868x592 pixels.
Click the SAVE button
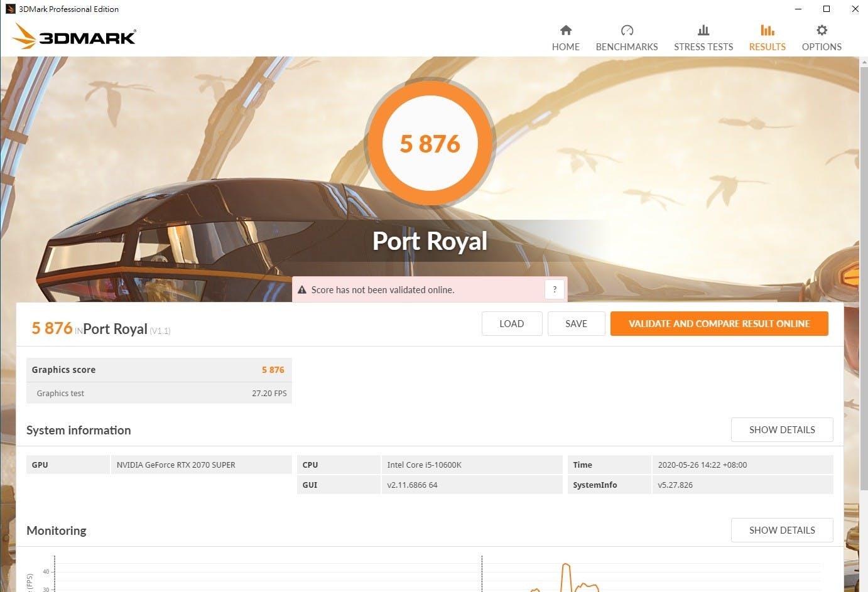tap(576, 324)
